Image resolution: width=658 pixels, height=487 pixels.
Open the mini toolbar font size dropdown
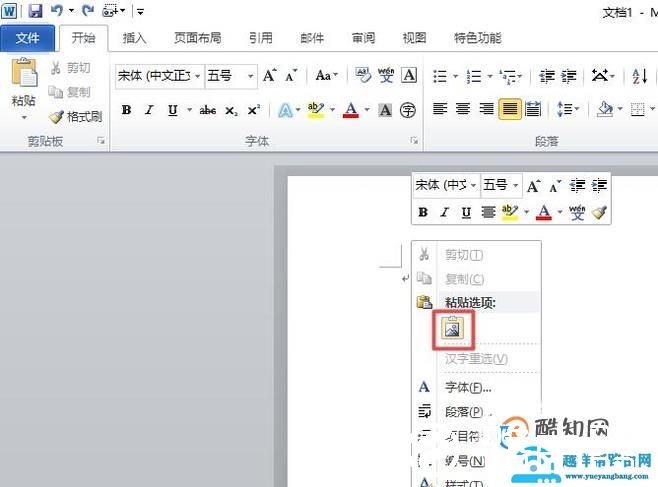click(x=516, y=185)
